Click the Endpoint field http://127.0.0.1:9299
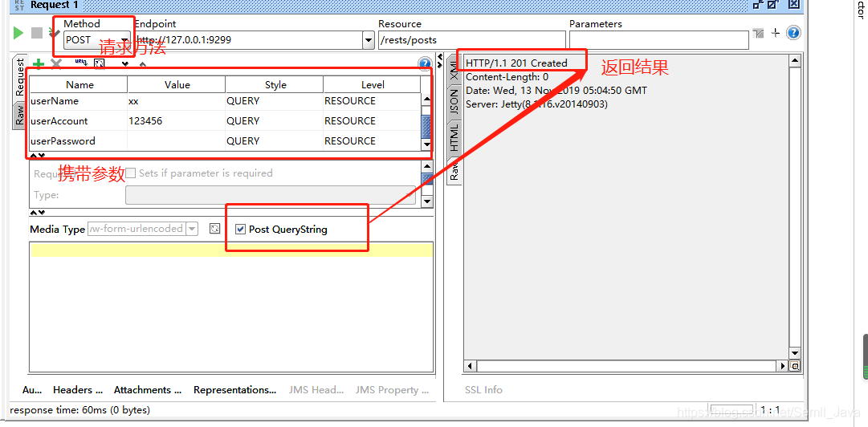 [x=248, y=40]
